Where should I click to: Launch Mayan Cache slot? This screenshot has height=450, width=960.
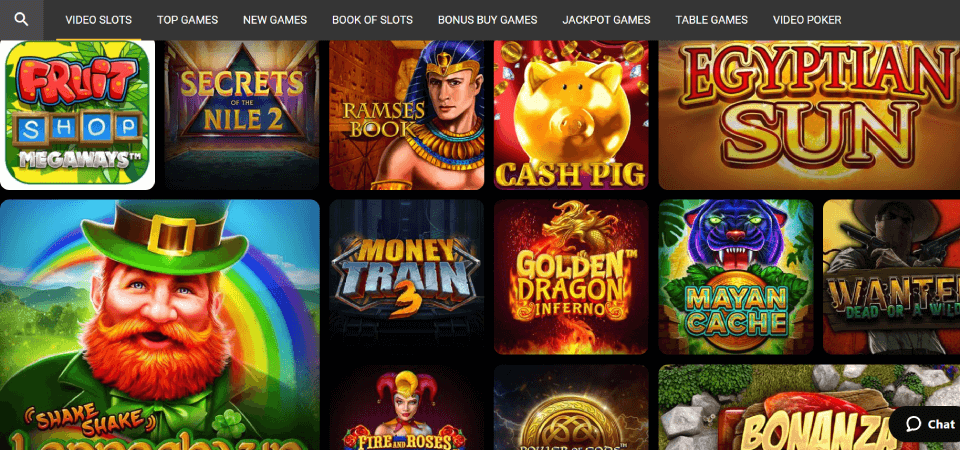pyautogui.click(x=736, y=277)
